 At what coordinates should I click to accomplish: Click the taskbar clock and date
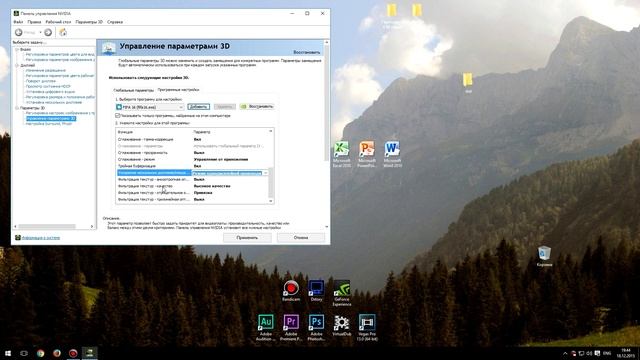pyautogui.click(x=625, y=353)
